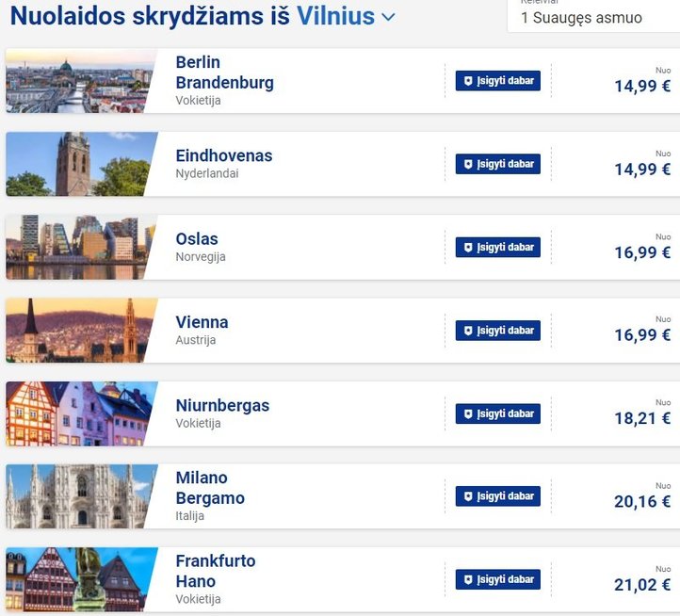Click the Oslas destination name
680x616 pixels.
[197, 239]
